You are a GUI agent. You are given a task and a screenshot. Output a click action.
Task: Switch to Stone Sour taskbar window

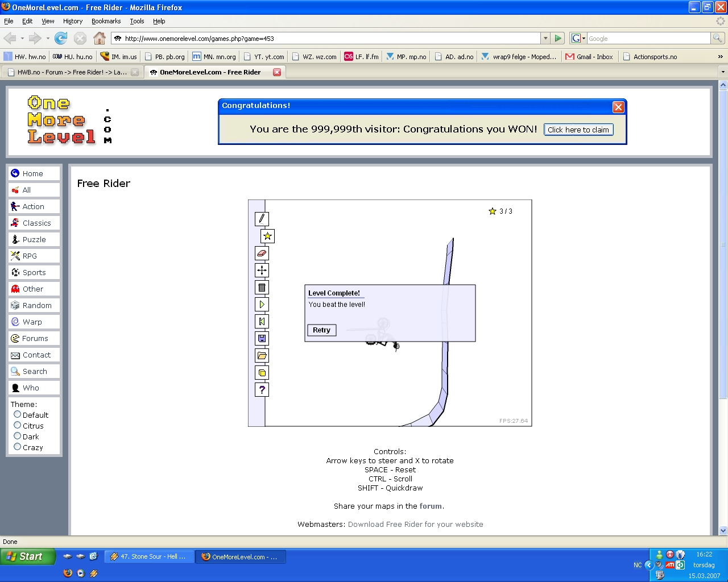(x=149, y=557)
